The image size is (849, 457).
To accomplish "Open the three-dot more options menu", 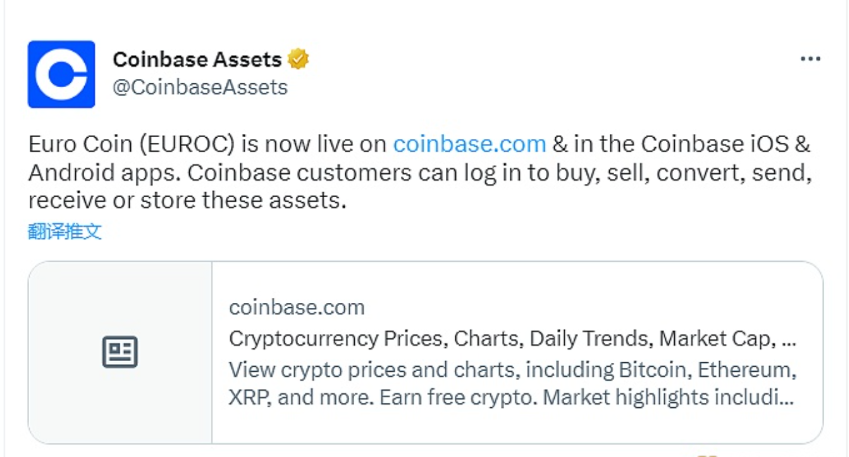I will [x=810, y=60].
